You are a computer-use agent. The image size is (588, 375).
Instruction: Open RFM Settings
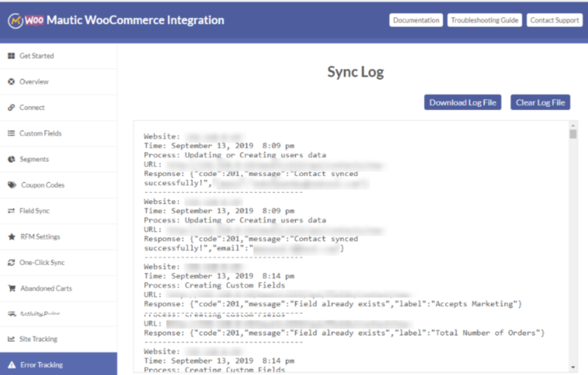[58, 237]
